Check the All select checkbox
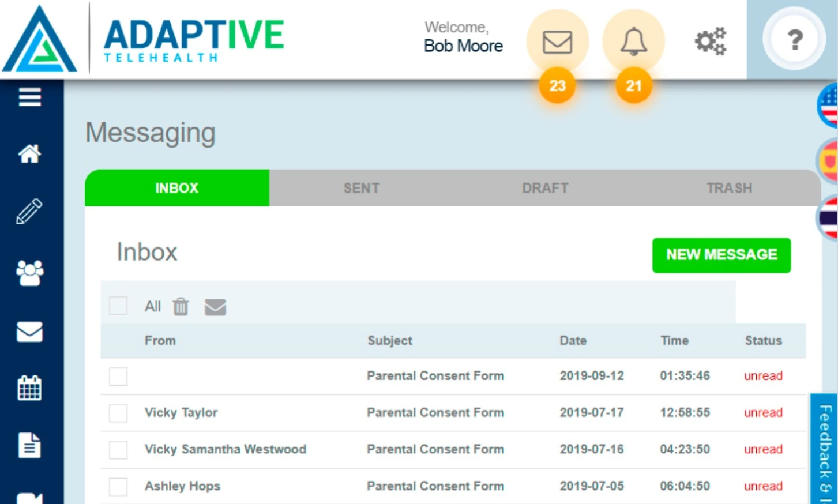838x504 pixels. (118, 306)
